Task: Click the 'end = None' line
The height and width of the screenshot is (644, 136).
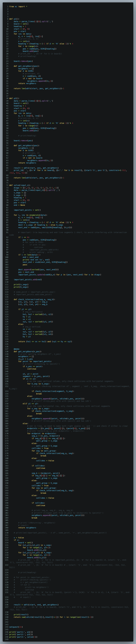Action: click(19, 205)
